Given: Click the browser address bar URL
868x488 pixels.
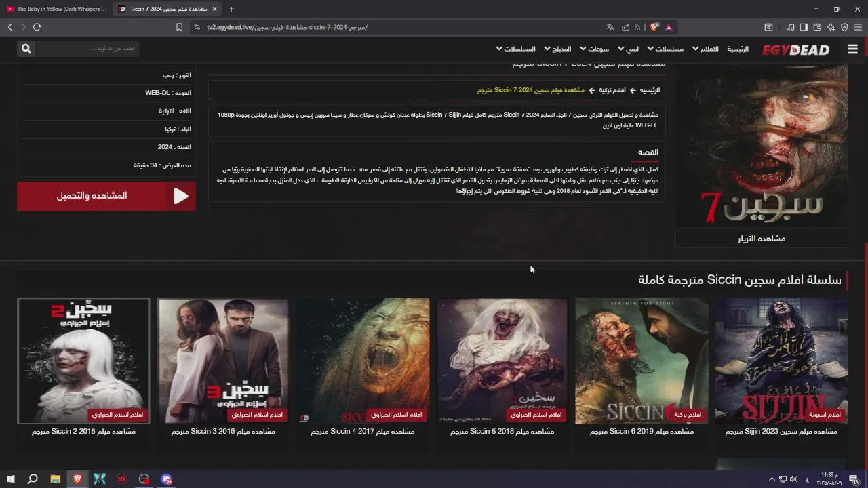Looking at the screenshot, I should click(287, 27).
